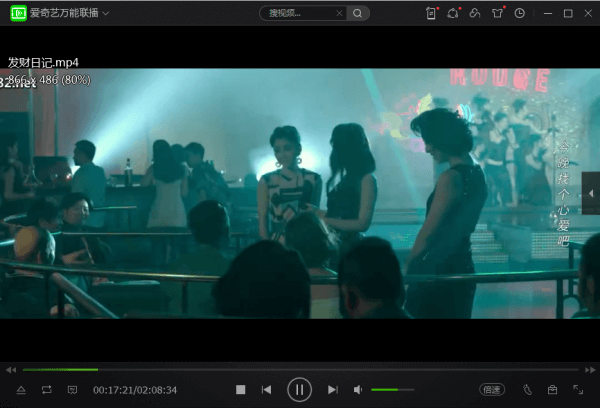Toggle the danmaku comment icon

(72, 390)
